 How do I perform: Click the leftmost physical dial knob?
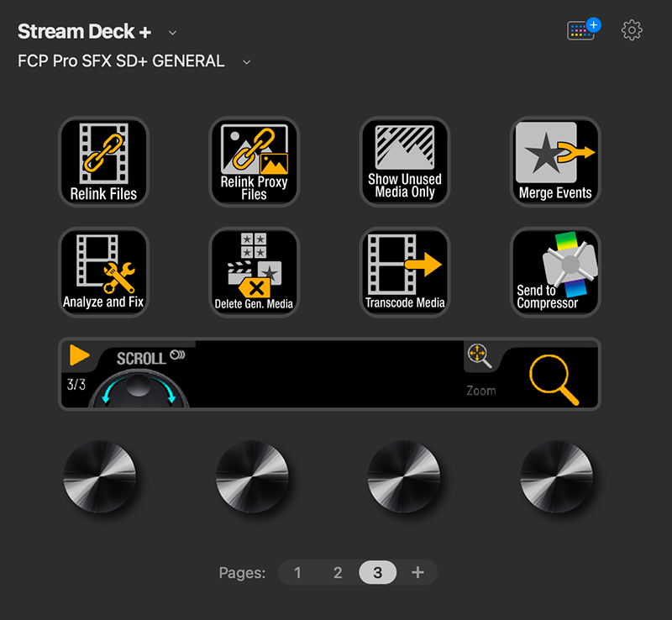(102, 479)
